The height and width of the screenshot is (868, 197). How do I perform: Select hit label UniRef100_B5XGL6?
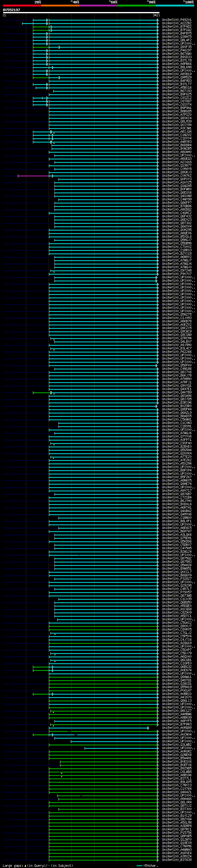coord(177,237)
